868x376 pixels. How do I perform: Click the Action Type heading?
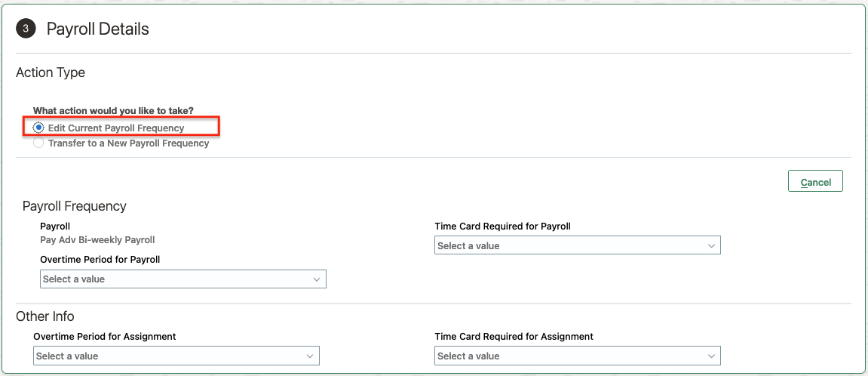pyautogui.click(x=51, y=72)
